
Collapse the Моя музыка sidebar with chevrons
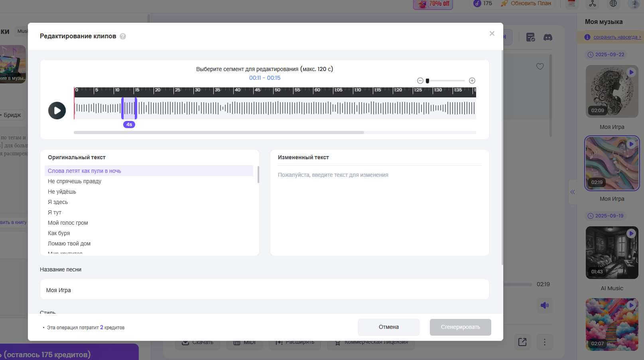pyautogui.click(x=573, y=192)
